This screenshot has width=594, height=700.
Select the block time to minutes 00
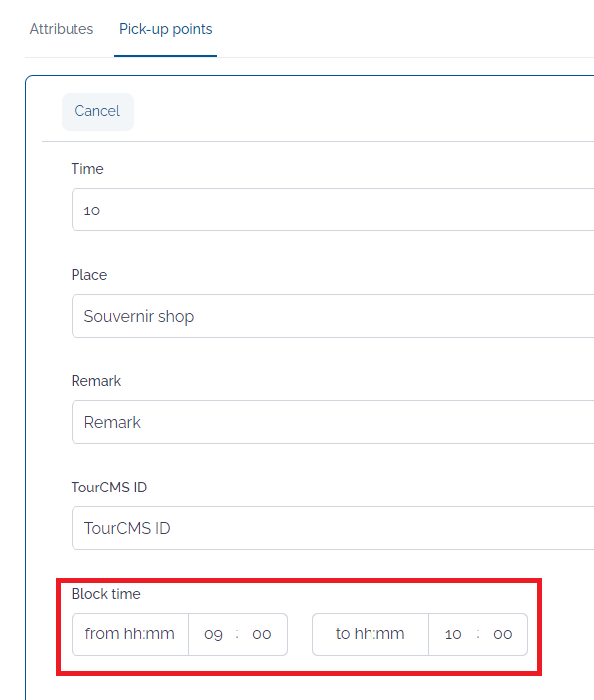(x=502, y=634)
